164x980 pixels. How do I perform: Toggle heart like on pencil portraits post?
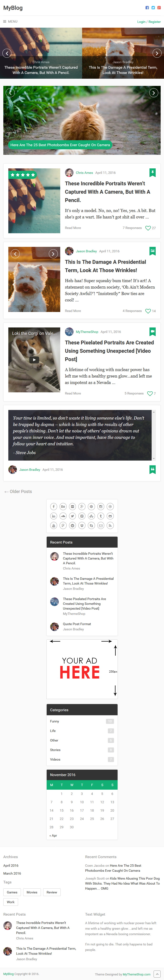(x=148, y=228)
